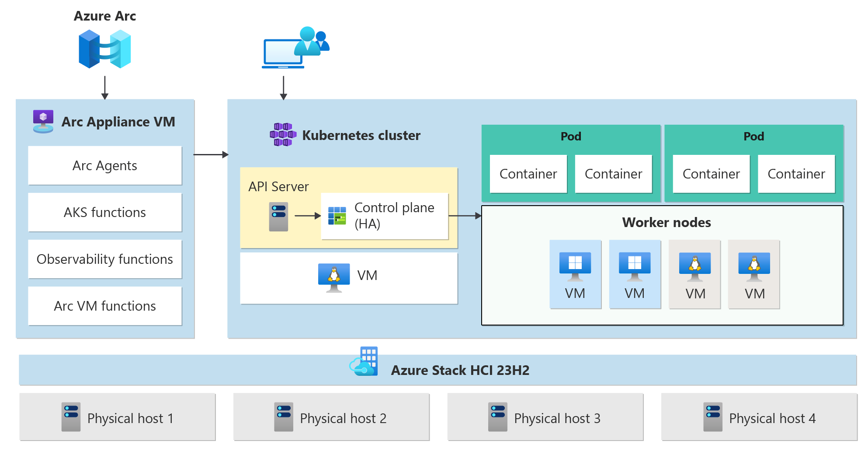Click the Physical host 3 server icon
Viewport: 868px width, 455px height.
point(498,417)
